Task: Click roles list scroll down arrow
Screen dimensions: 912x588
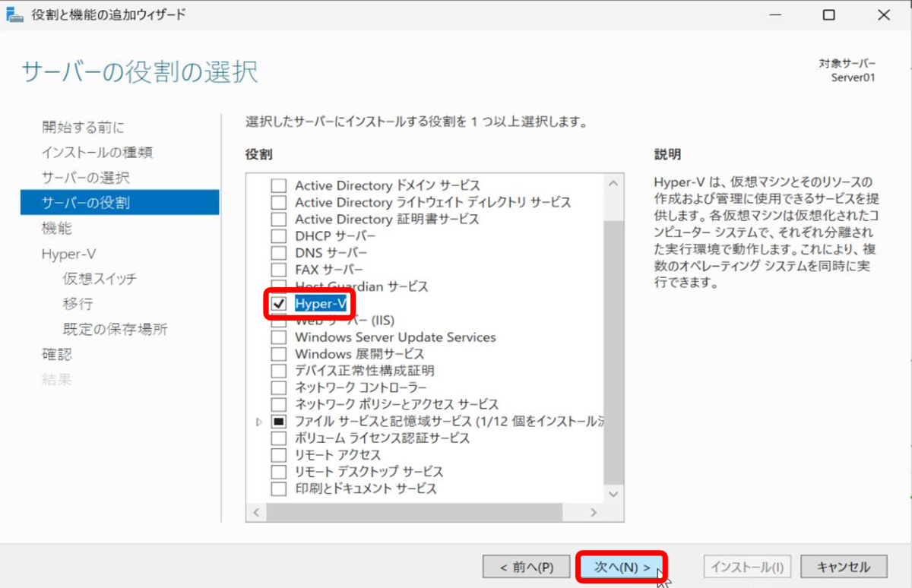Action: [x=614, y=494]
